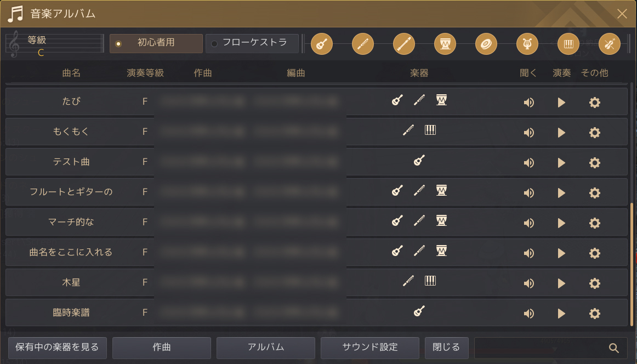This screenshot has height=364, width=637.
Task: Select the recorder instrument filter
Action: click(404, 44)
